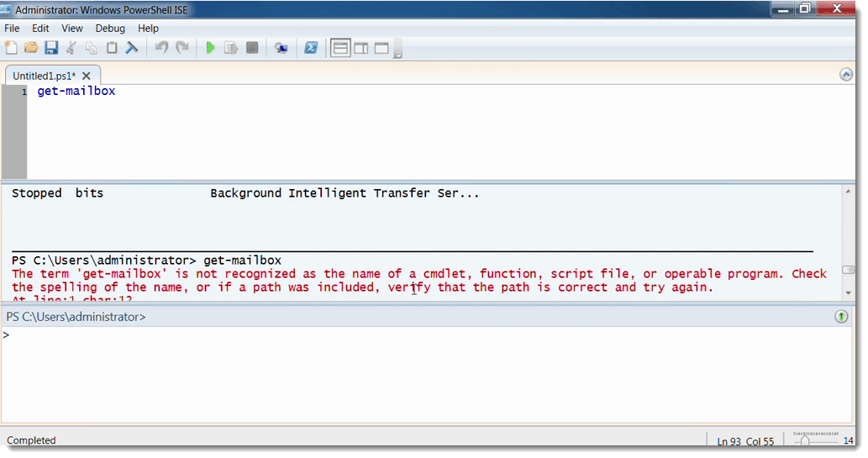Screen dimensions: 868x458
Task: Open the Edit menu
Action: point(40,29)
